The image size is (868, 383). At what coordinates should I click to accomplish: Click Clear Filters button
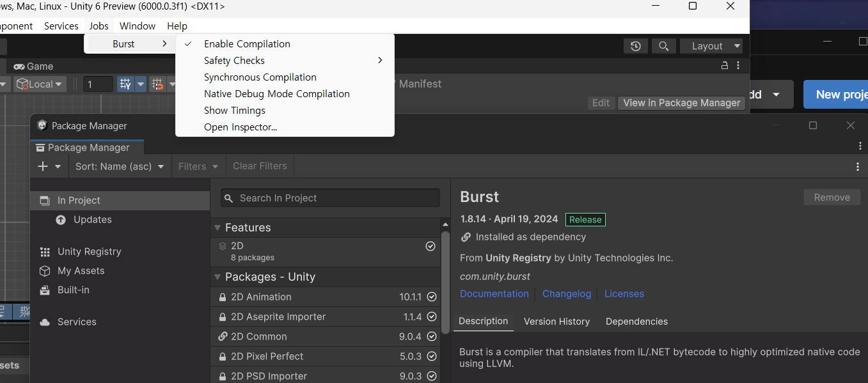[260, 166]
